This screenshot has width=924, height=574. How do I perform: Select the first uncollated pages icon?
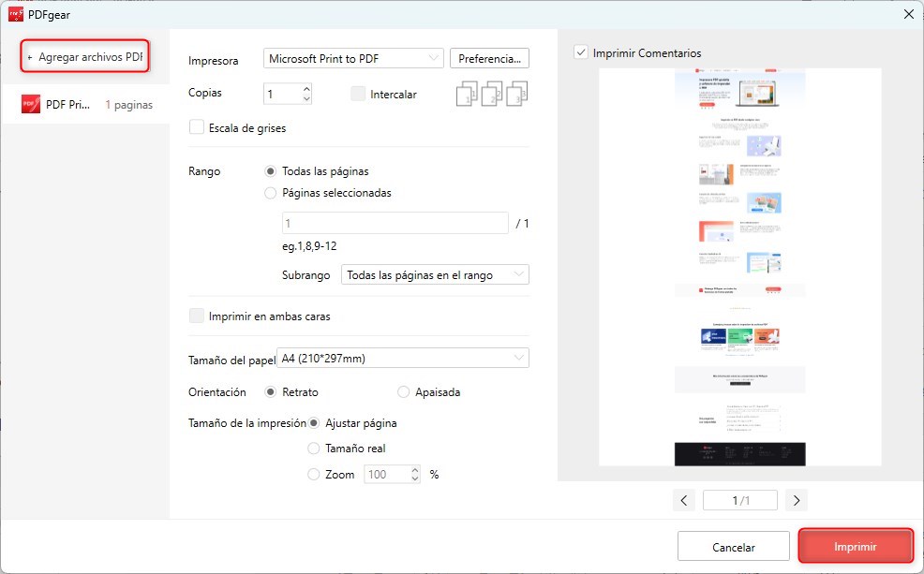click(x=467, y=94)
